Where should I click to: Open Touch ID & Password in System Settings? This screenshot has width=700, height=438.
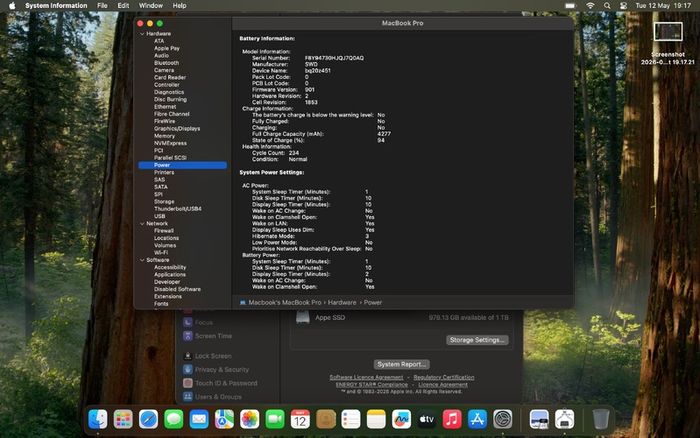click(226, 383)
